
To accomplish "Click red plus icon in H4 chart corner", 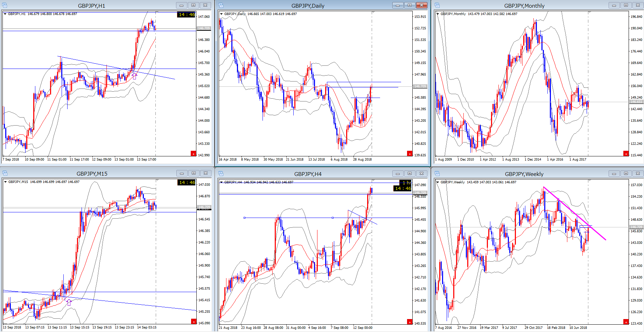I will pos(409,322).
